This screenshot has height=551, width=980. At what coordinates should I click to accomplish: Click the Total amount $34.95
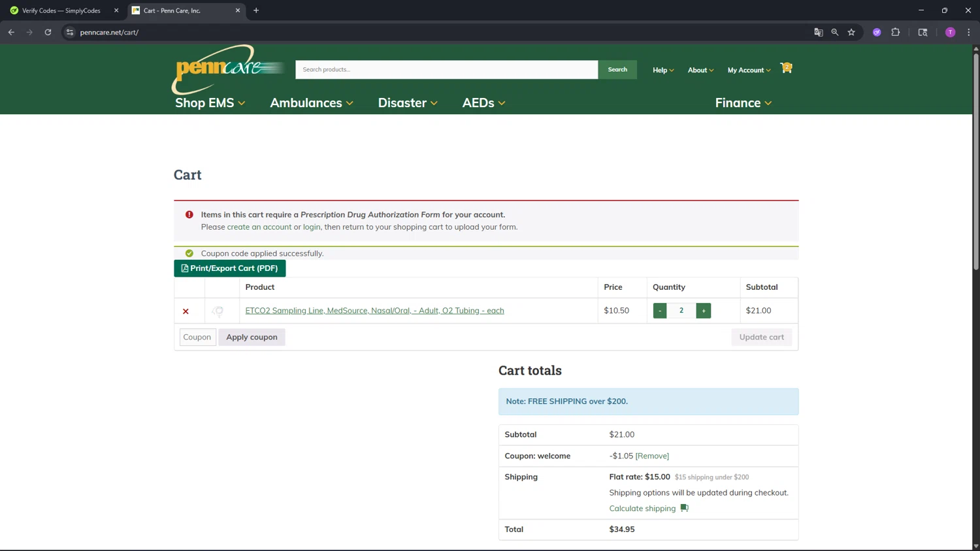coord(622,529)
